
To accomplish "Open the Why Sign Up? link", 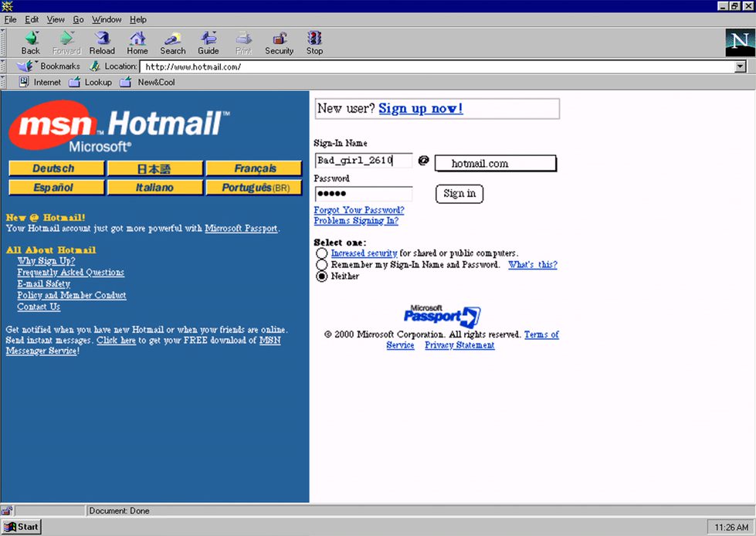I will [x=46, y=261].
